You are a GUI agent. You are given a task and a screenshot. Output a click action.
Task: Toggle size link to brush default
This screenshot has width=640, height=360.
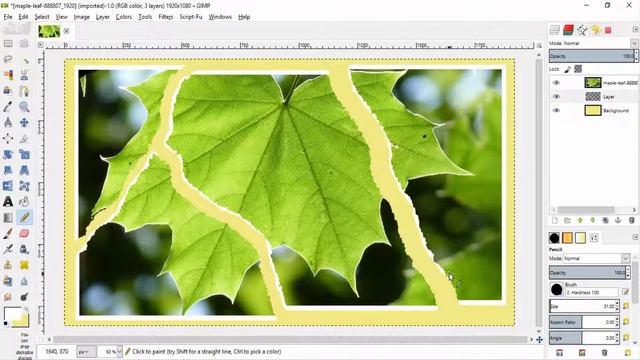pyautogui.click(x=627, y=306)
